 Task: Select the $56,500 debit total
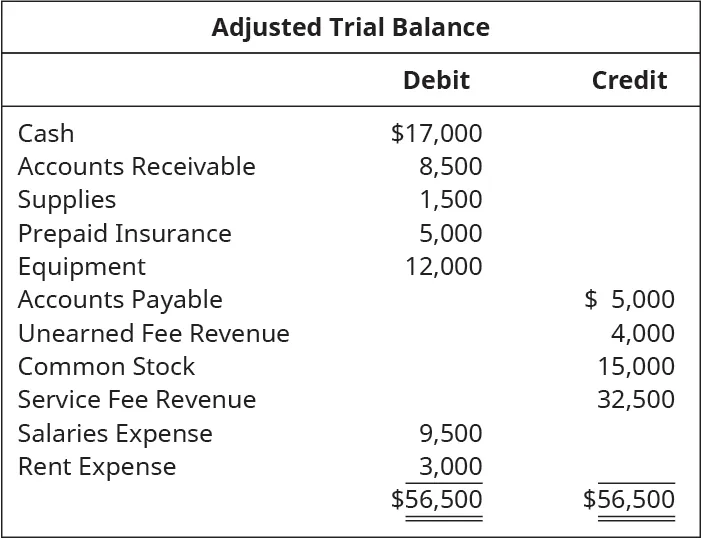point(436,499)
